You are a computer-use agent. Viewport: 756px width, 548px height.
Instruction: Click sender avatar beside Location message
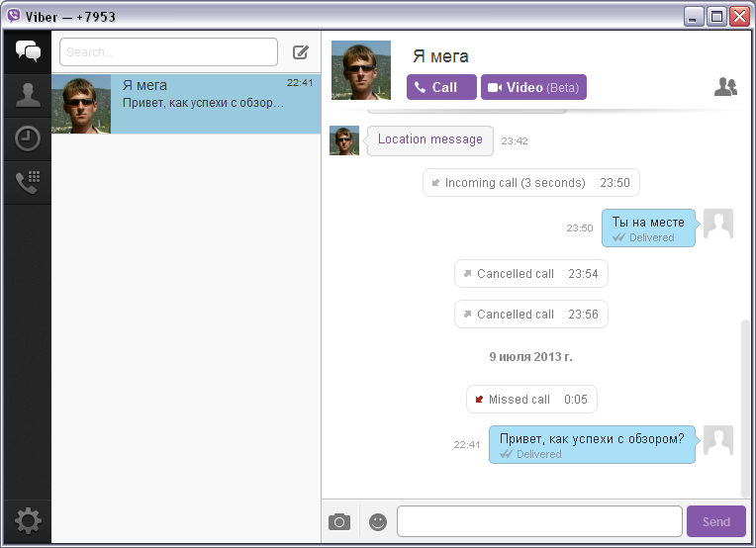point(344,140)
